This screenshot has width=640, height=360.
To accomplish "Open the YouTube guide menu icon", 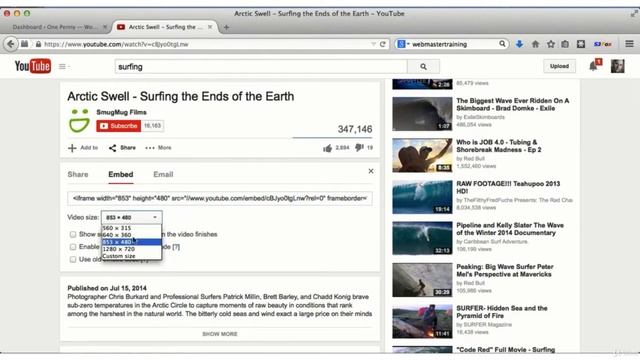I will point(62,66).
